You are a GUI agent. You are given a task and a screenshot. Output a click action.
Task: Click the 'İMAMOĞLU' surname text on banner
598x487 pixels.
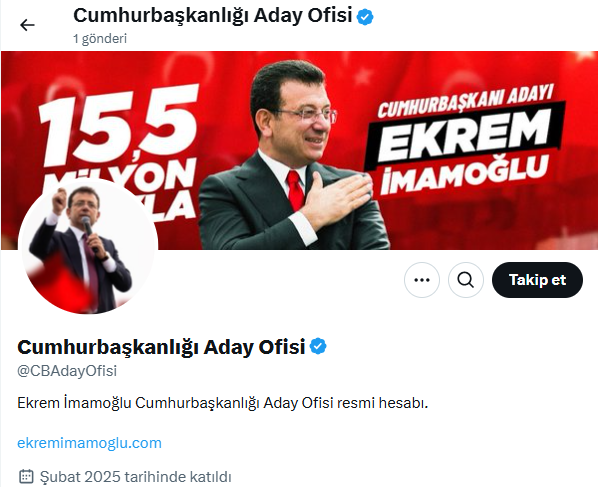click(x=465, y=175)
